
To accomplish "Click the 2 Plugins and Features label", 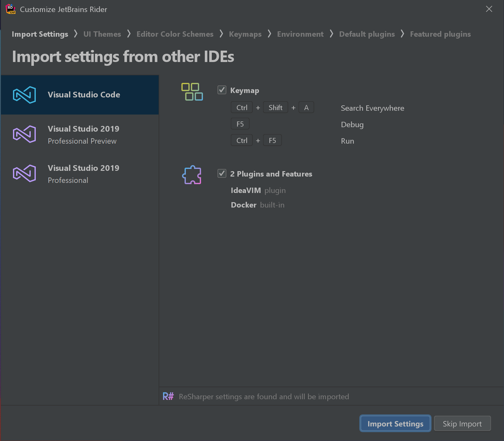I will 271,174.
